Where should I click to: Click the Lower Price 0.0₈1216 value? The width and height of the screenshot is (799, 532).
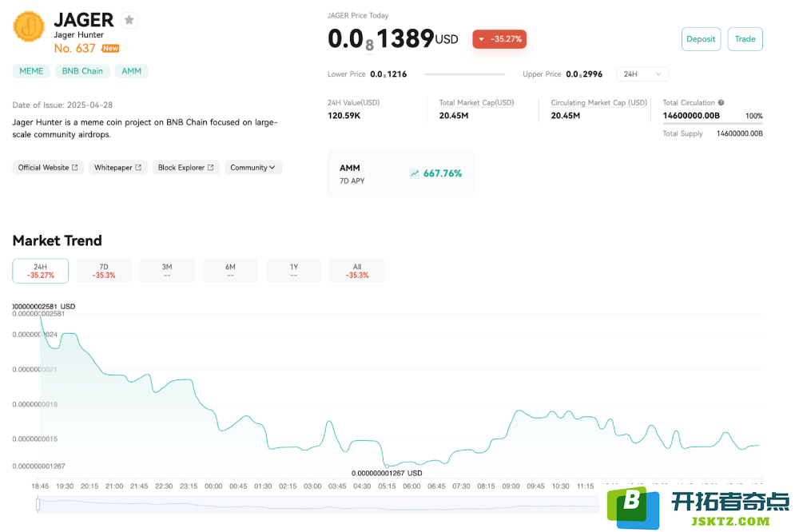(388, 73)
